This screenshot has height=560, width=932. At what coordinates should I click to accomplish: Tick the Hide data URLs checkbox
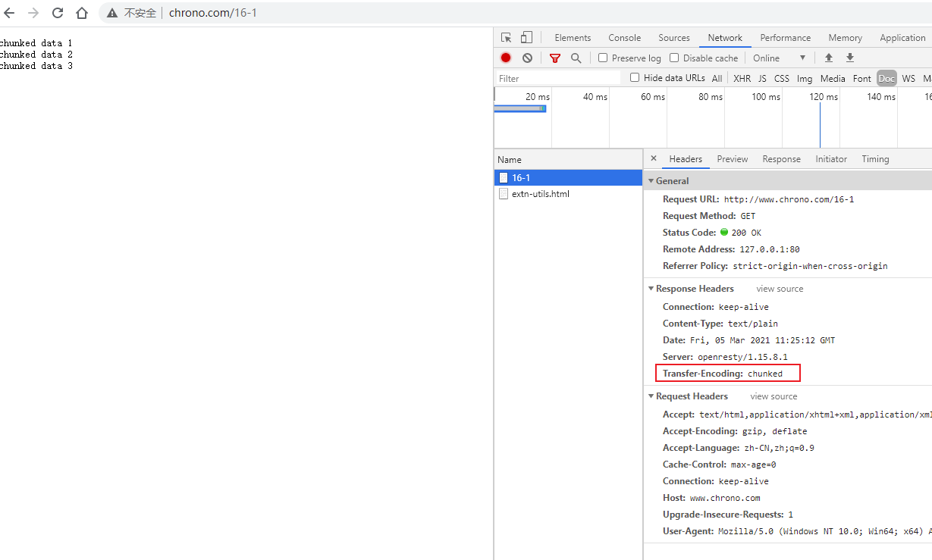tap(635, 77)
